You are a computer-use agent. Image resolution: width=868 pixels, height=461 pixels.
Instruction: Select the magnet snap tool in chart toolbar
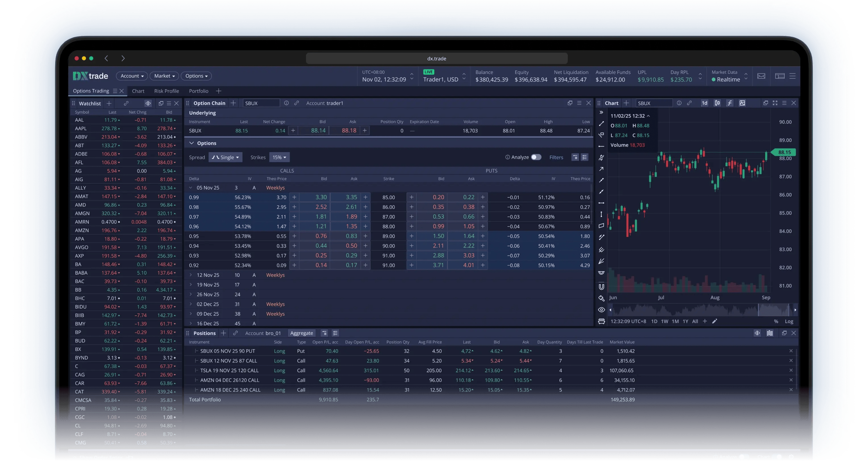click(x=601, y=287)
